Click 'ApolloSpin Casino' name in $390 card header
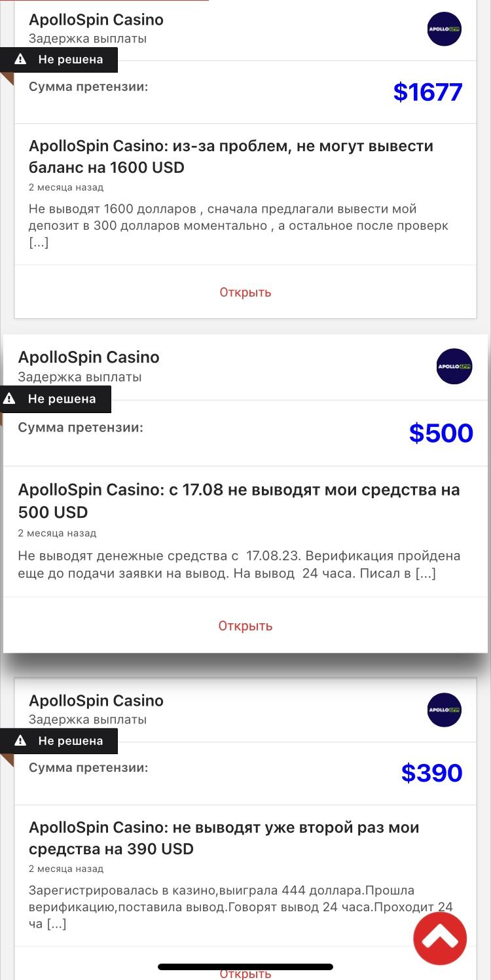Image resolution: width=491 pixels, height=980 pixels. 96,700
